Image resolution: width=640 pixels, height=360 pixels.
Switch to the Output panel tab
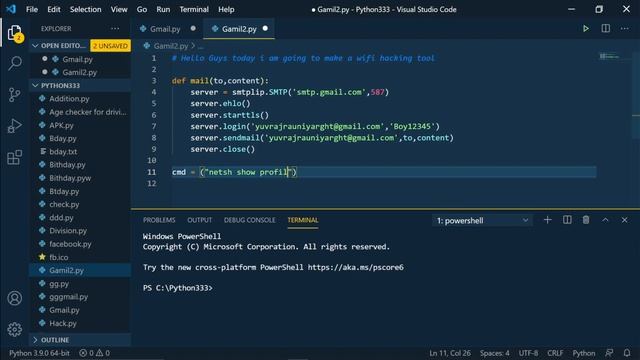click(200, 220)
